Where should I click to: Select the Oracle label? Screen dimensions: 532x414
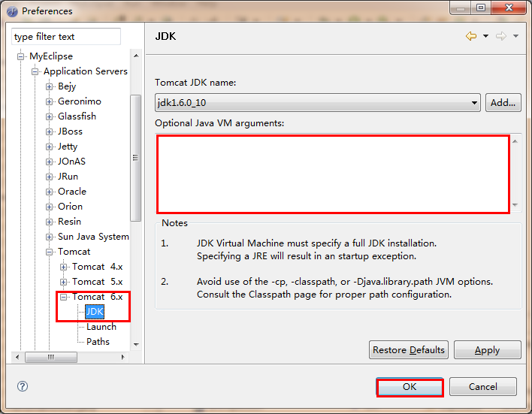click(x=72, y=192)
